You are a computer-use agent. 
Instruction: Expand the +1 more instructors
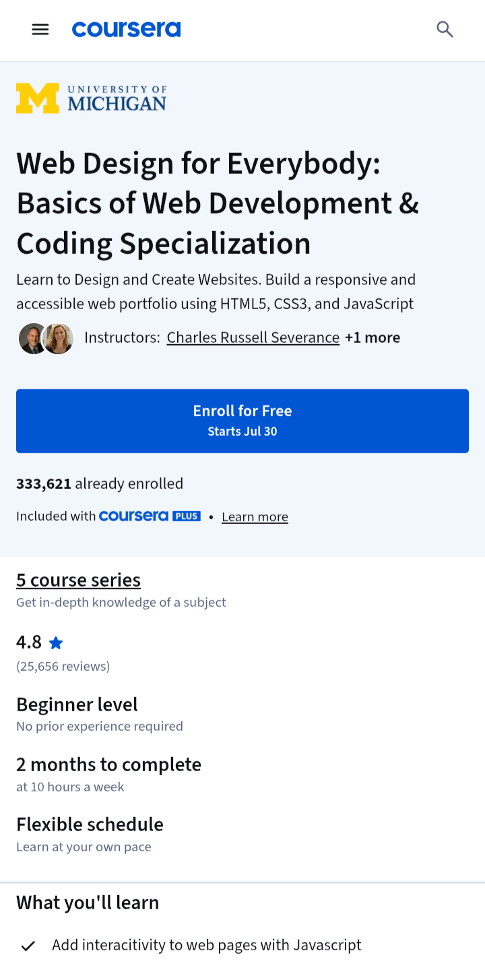tap(373, 337)
